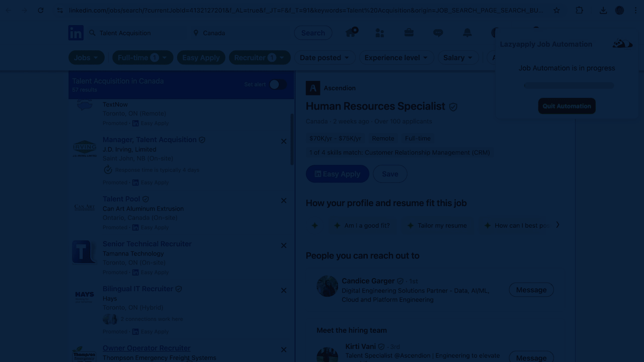Open LinkedIn home via logo
The width and height of the screenshot is (644, 362).
click(76, 33)
